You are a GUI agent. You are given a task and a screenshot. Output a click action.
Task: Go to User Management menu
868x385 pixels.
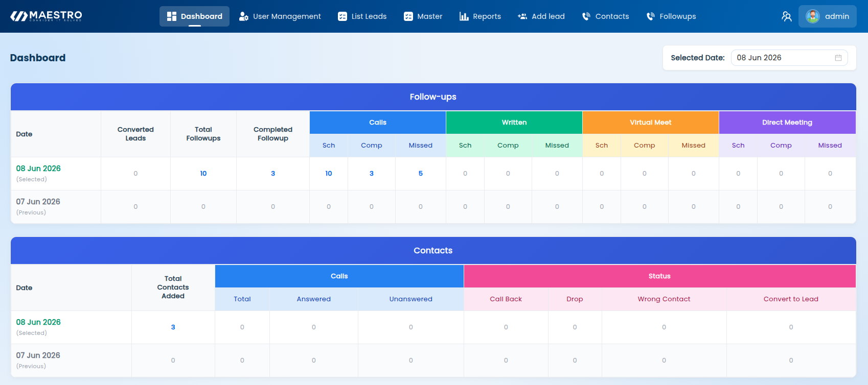coord(280,16)
